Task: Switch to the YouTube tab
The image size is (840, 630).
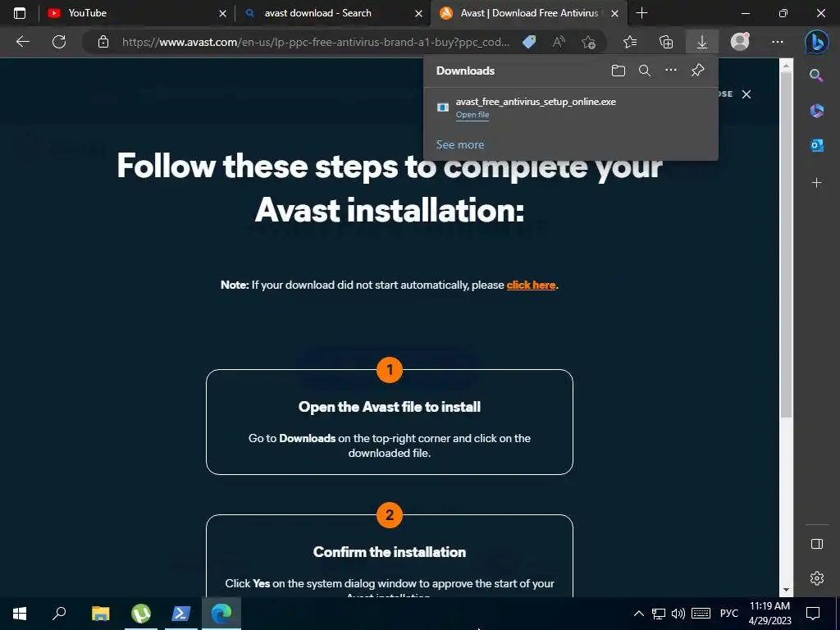Action: pyautogui.click(x=135, y=13)
